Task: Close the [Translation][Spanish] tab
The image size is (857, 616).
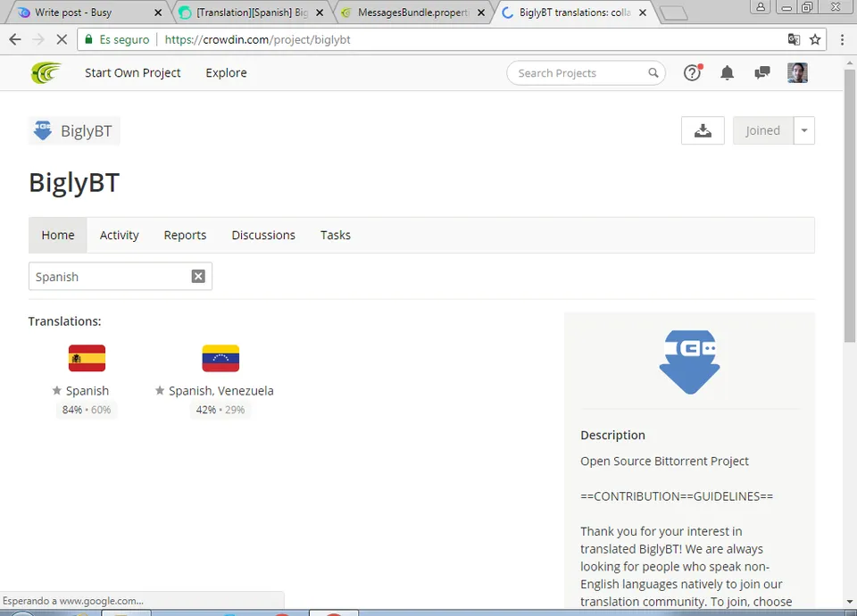Action: (x=320, y=12)
